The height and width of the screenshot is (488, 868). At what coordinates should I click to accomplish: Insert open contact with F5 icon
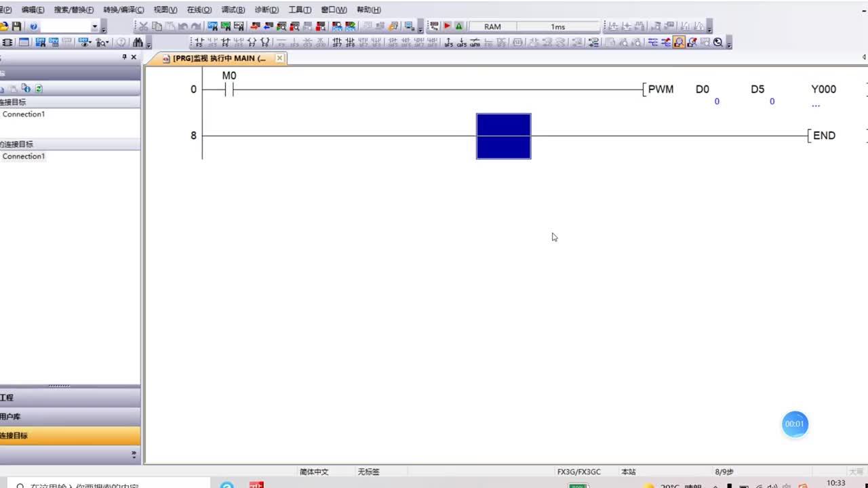tap(199, 42)
